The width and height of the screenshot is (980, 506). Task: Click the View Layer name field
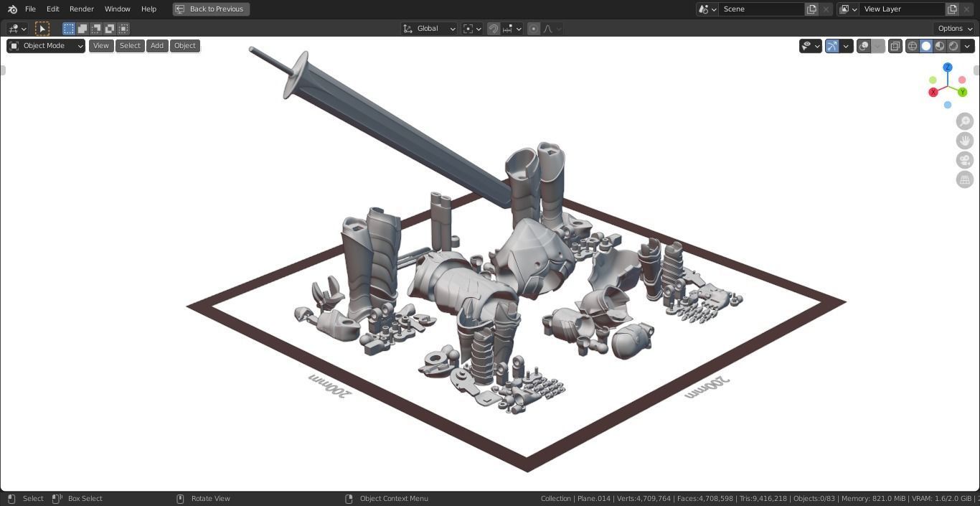[x=903, y=9]
